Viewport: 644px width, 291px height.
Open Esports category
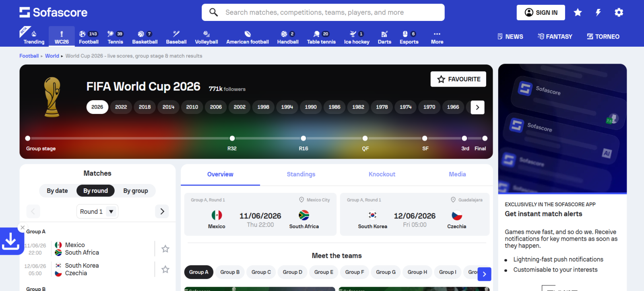409,37
